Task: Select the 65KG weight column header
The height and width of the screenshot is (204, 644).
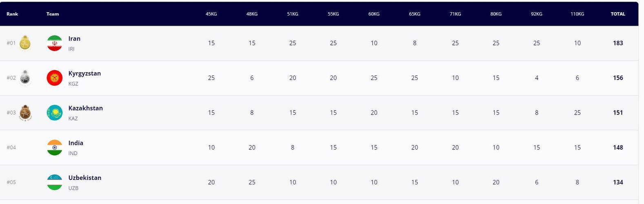Action: point(414,14)
